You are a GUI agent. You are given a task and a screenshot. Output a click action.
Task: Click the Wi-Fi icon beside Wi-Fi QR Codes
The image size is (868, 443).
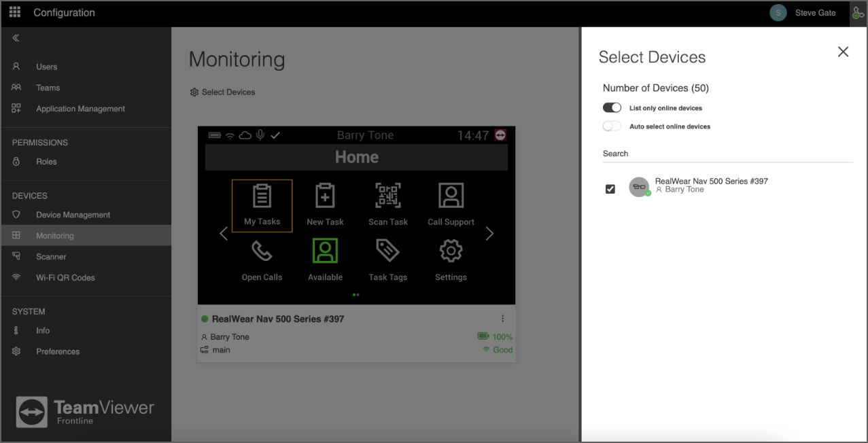point(16,277)
